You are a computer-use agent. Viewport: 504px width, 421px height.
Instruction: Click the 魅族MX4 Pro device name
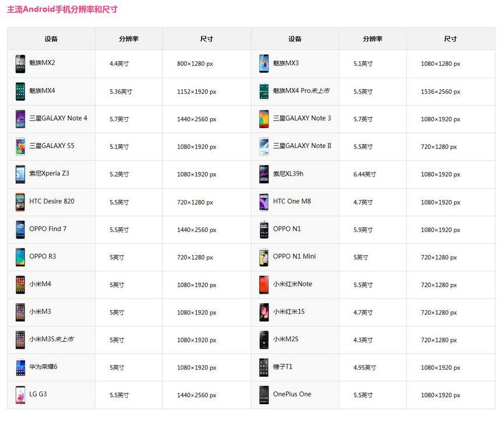301,91
